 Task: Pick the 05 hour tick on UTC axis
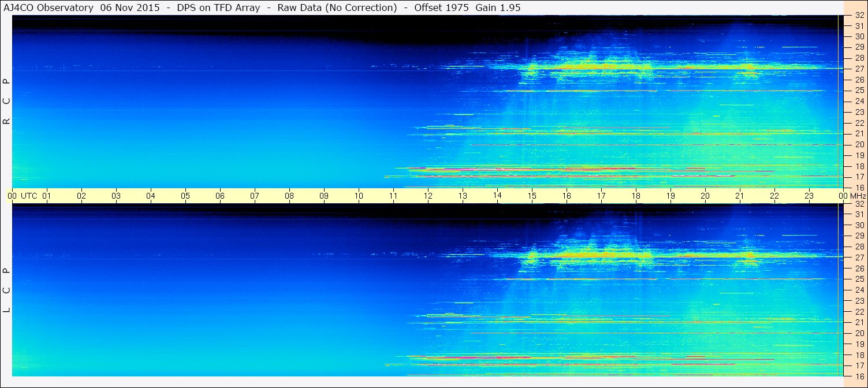(x=185, y=196)
